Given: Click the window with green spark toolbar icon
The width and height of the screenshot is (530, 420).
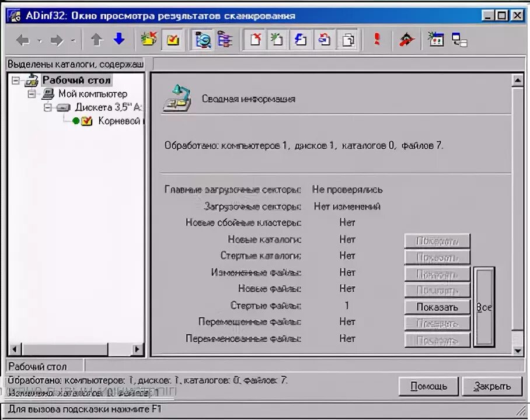Looking at the screenshot, I should click(435, 40).
